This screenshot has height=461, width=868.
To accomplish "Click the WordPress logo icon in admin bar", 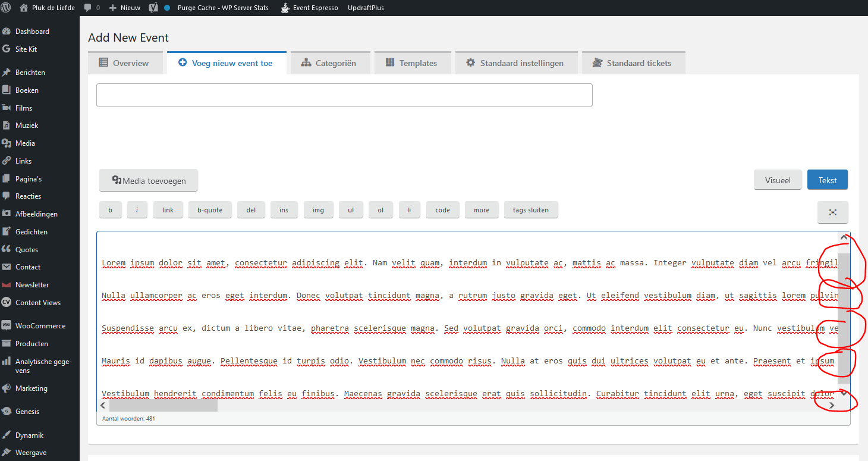I will [x=7, y=8].
